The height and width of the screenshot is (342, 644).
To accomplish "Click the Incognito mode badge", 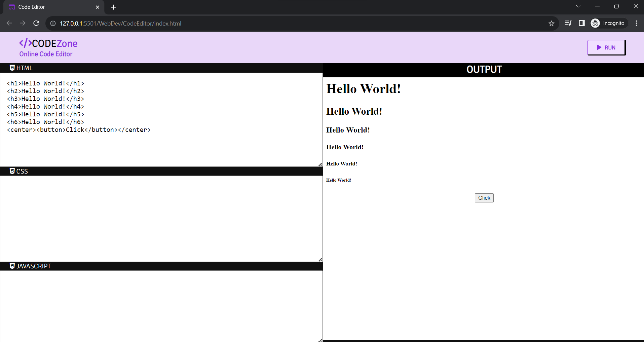I will click(x=609, y=23).
